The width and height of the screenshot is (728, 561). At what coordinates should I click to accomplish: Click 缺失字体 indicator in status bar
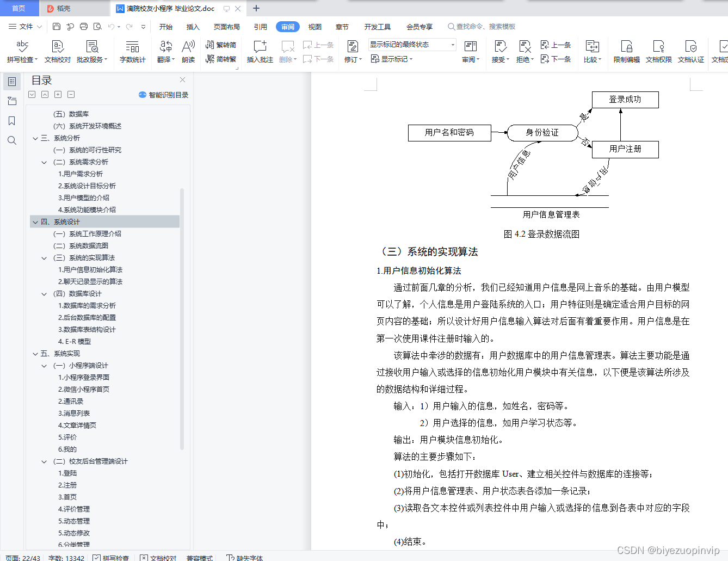click(244, 557)
